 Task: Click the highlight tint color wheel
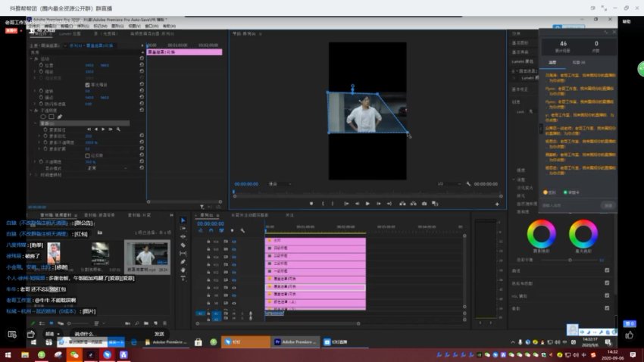[x=583, y=233]
